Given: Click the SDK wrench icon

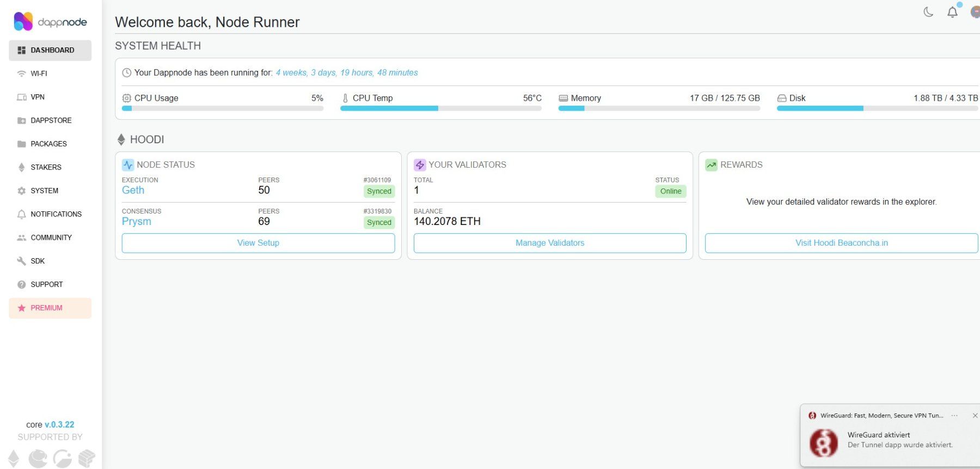Looking at the screenshot, I should coord(22,261).
